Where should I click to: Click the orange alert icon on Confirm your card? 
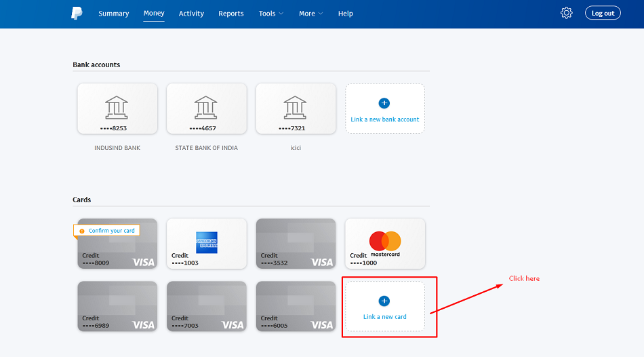point(82,231)
